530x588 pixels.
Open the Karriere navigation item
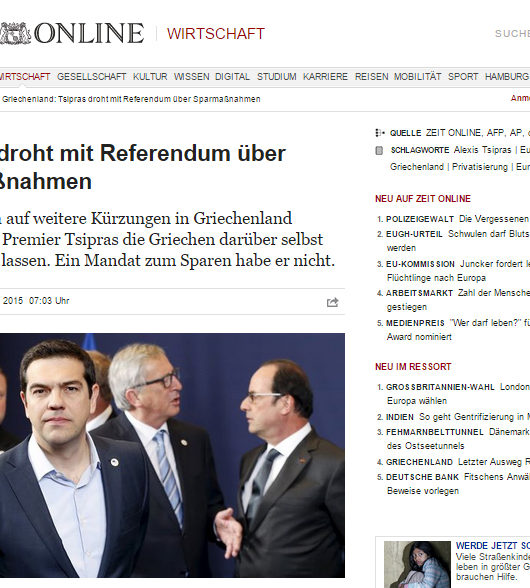pyautogui.click(x=325, y=77)
